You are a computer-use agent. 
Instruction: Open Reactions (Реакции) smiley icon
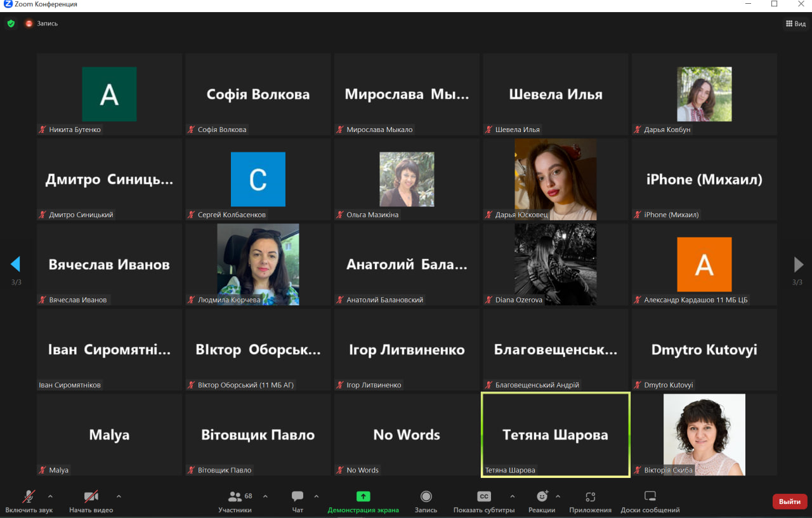click(x=542, y=496)
